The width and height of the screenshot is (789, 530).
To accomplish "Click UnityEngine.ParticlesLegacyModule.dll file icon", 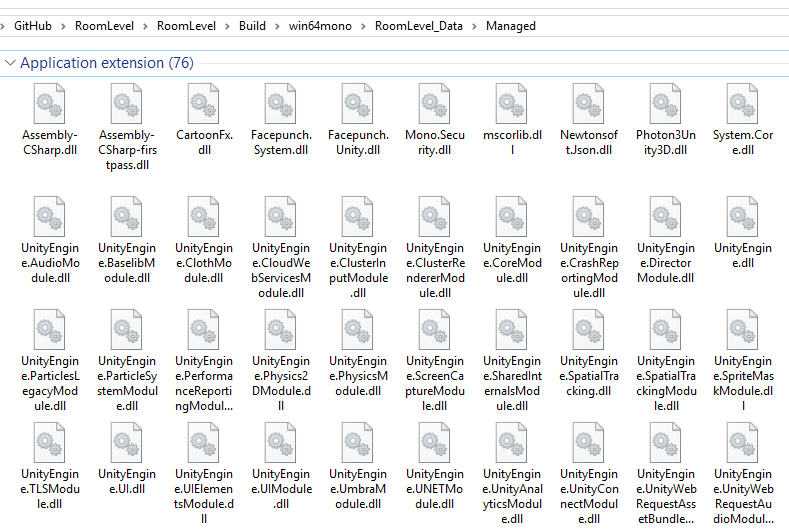I will pos(49,330).
